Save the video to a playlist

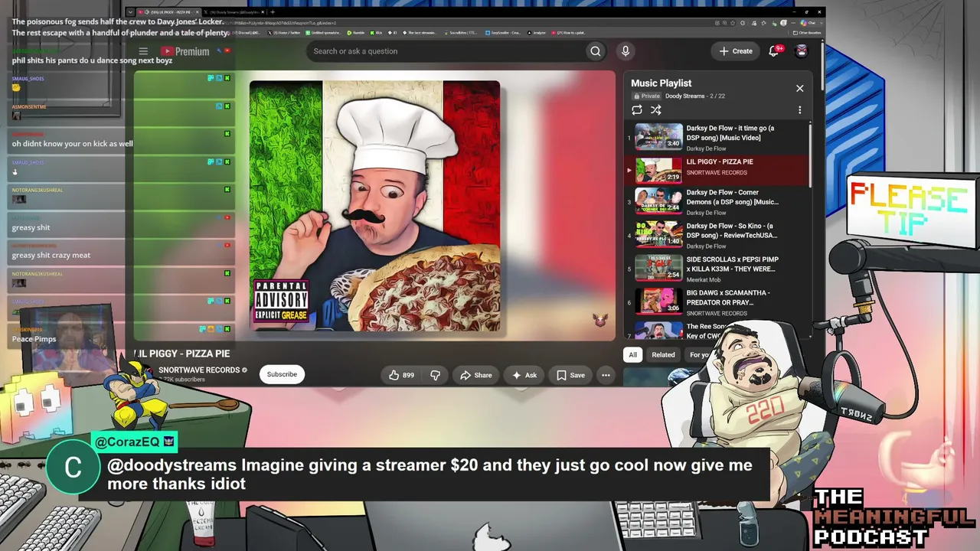tap(570, 375)
